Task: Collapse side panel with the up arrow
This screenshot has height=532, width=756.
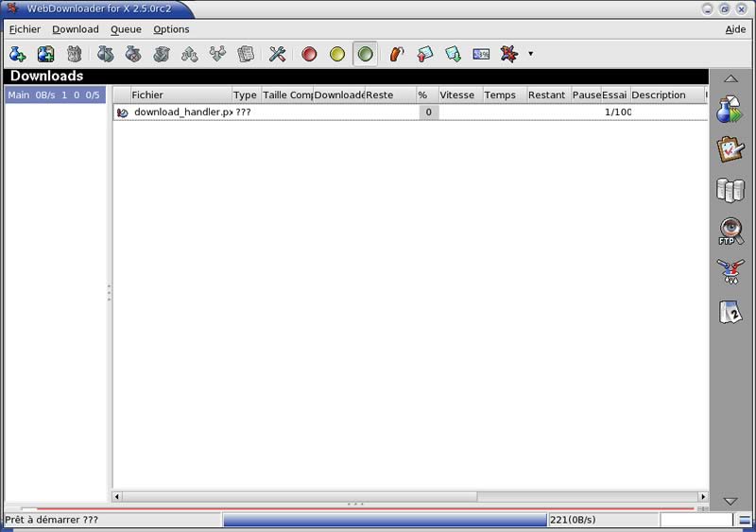Action: tap(730, 78)
